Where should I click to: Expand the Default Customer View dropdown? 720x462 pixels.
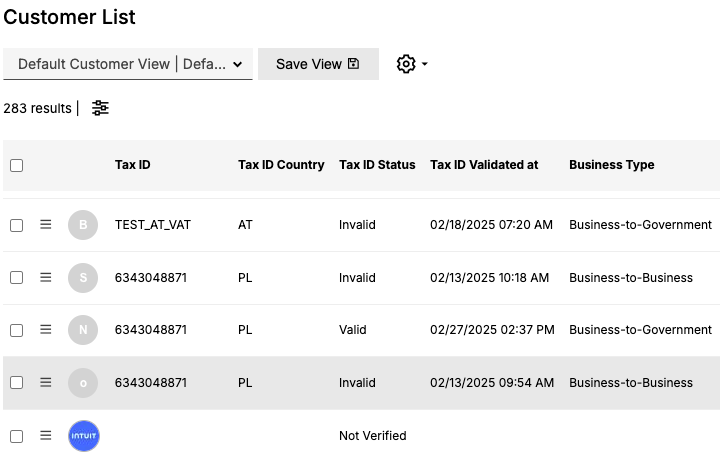[128, 64]
